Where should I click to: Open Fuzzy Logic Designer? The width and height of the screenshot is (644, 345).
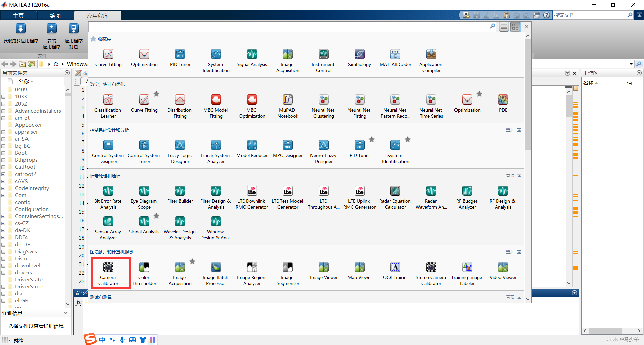tap(180, 152)
